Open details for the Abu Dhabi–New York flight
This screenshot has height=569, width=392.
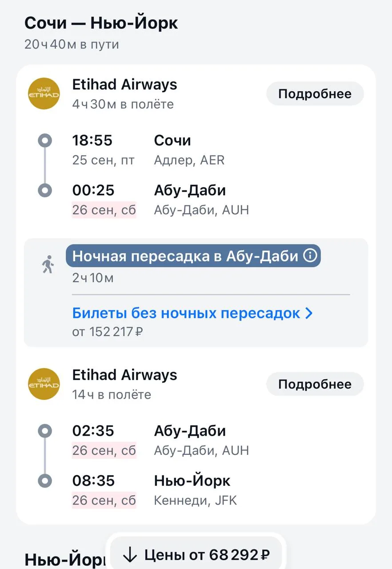315,384
